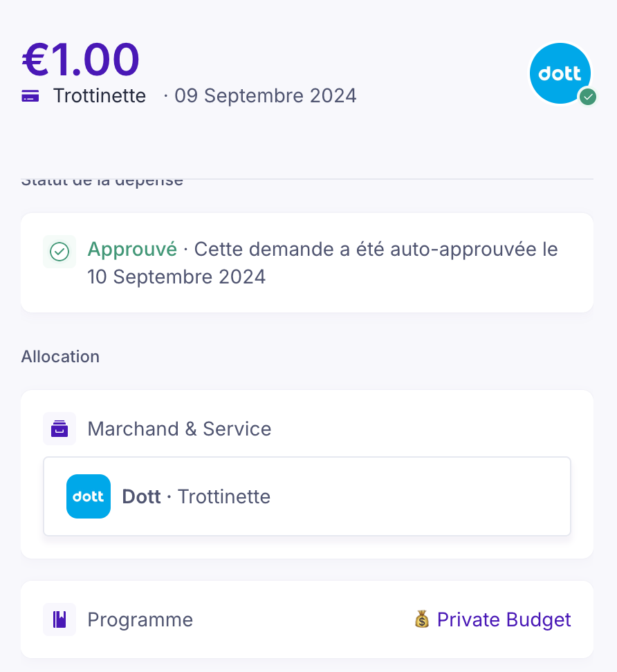This screenshot has width=617, height=672.
Task: Click the green approved checkmark icon
Action: tap(60, 252)
